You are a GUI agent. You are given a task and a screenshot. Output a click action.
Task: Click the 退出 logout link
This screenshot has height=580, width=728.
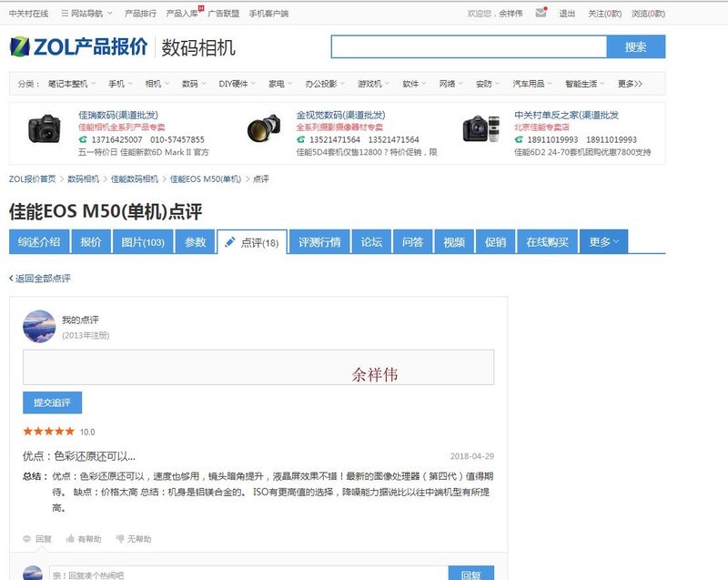pos(567,14)
